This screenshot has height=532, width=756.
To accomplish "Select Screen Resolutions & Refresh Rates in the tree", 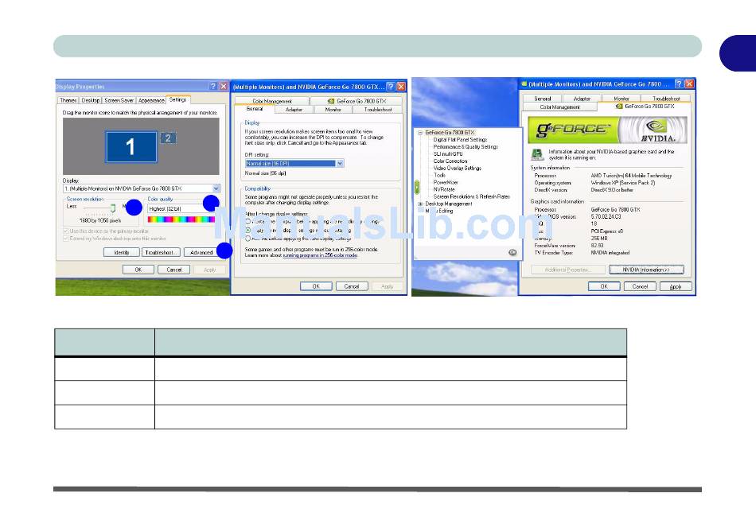I will click(472, 196).
